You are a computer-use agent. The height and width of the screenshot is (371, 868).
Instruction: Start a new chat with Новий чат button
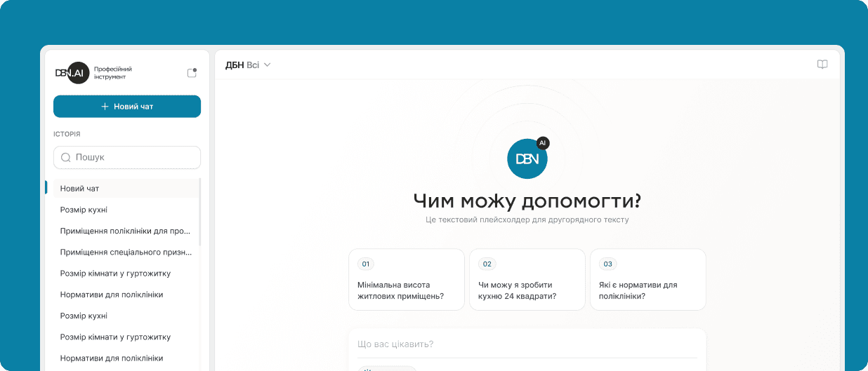[127, 107]
